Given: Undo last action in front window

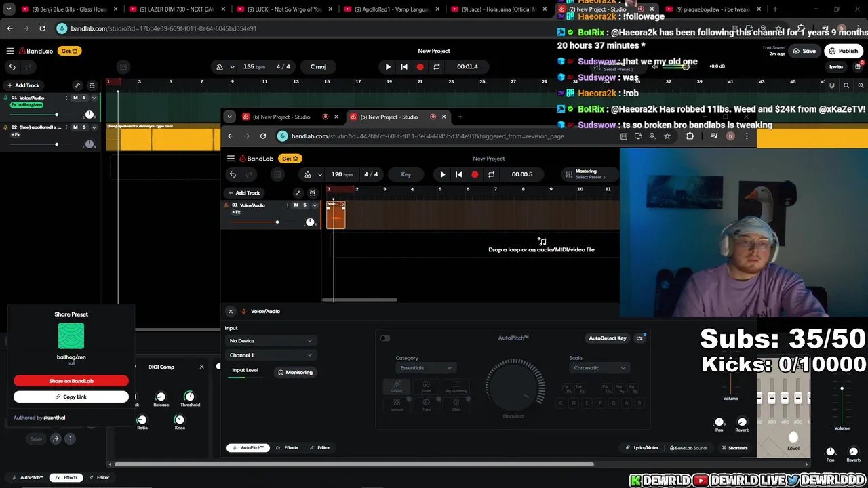Looking at the screenshot, I should click(233, 174).
